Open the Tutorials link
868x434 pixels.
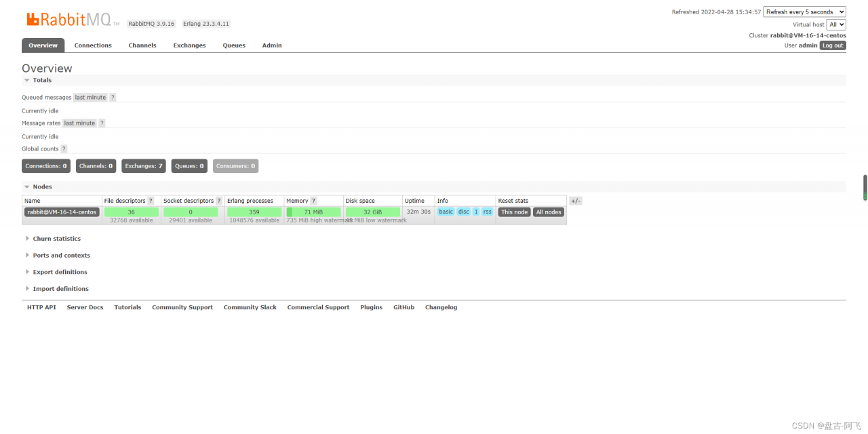click(x=127, y=307)
